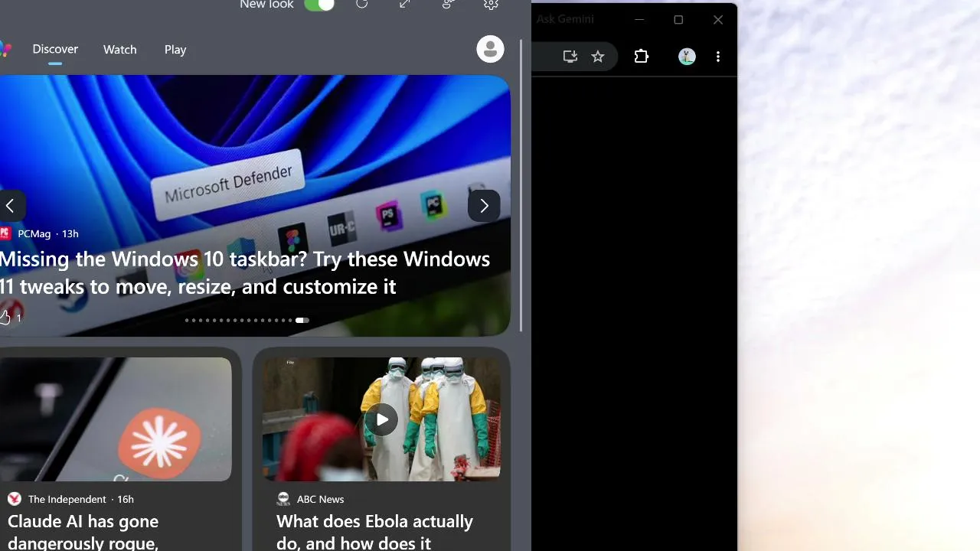Switch to the Watch tab
Viewport: 980px width, 551px height.
[x=120, y=49]
